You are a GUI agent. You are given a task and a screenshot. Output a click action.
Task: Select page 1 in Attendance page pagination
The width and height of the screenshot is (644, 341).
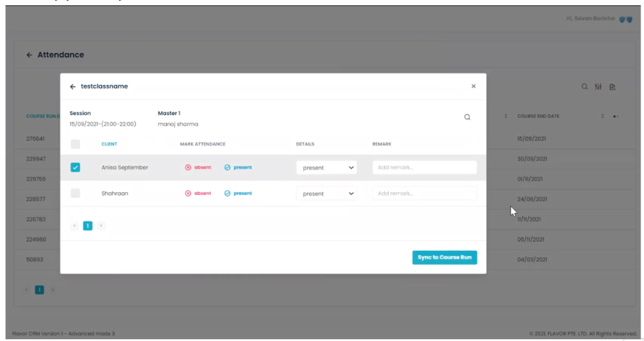pos(40,290)
